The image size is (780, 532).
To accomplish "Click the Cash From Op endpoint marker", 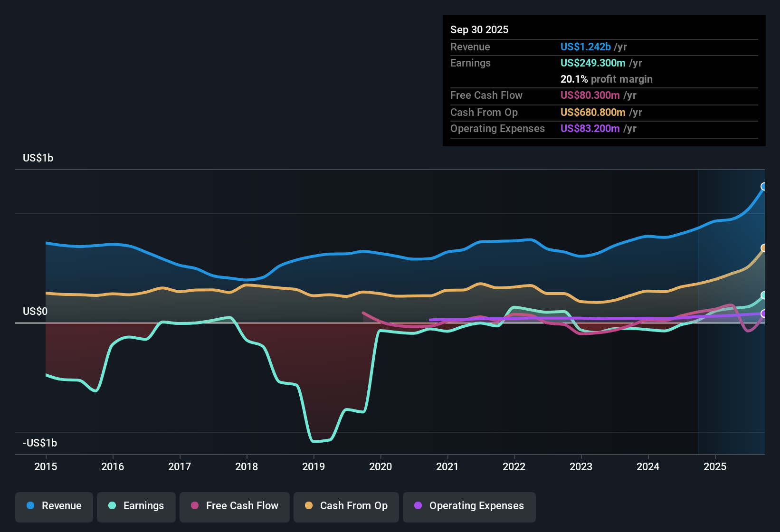I will (x=764, y=247).
